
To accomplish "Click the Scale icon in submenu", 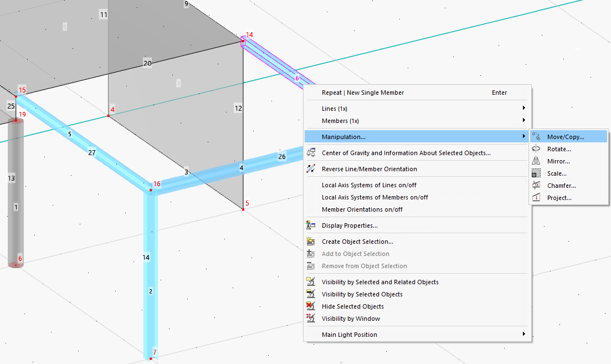I will click(x=537, y=173).
